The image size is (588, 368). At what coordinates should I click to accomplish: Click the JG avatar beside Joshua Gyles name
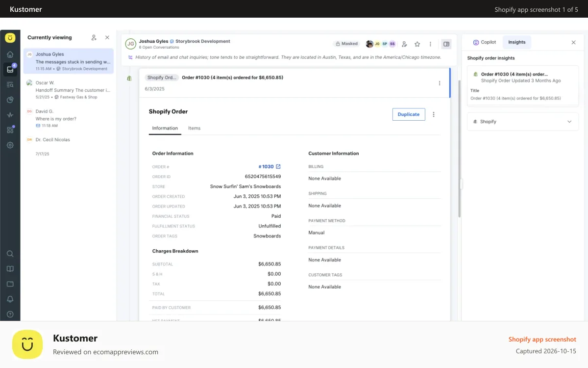click(130, 44)
